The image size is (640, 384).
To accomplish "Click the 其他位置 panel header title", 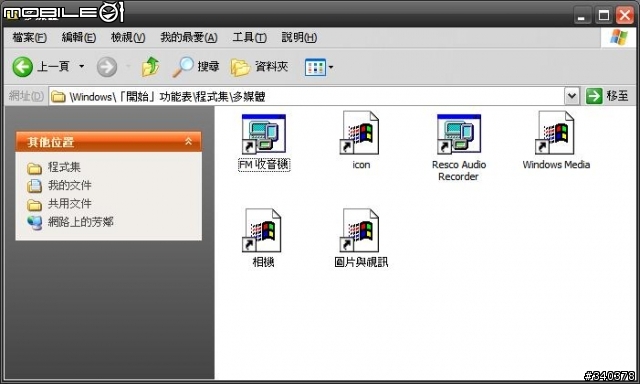I will (x=51, y=142).
